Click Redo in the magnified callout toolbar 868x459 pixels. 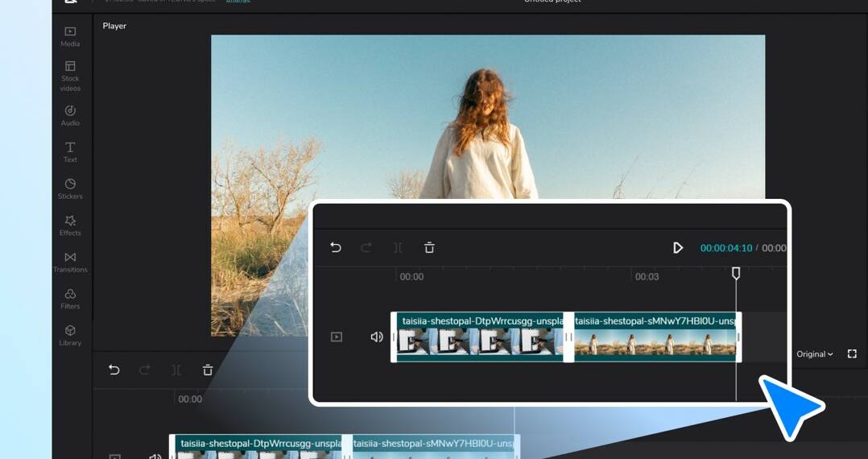point(366,247)
